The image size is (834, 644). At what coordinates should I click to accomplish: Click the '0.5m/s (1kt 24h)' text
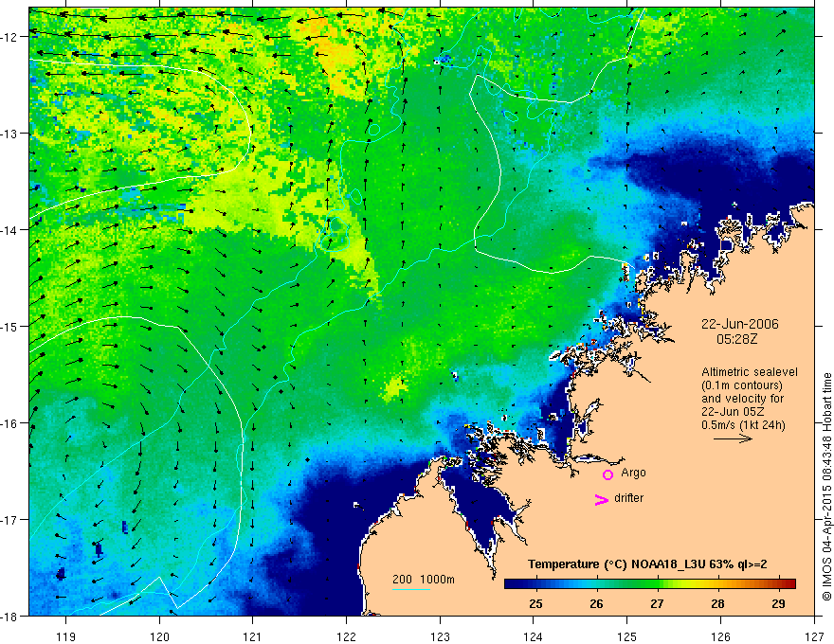[x=743, y=425]
